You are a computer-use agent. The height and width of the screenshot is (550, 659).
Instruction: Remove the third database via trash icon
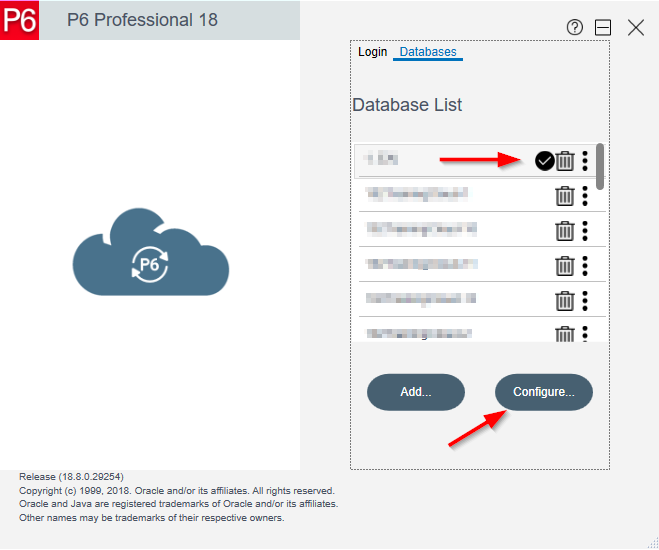[565, 231]
